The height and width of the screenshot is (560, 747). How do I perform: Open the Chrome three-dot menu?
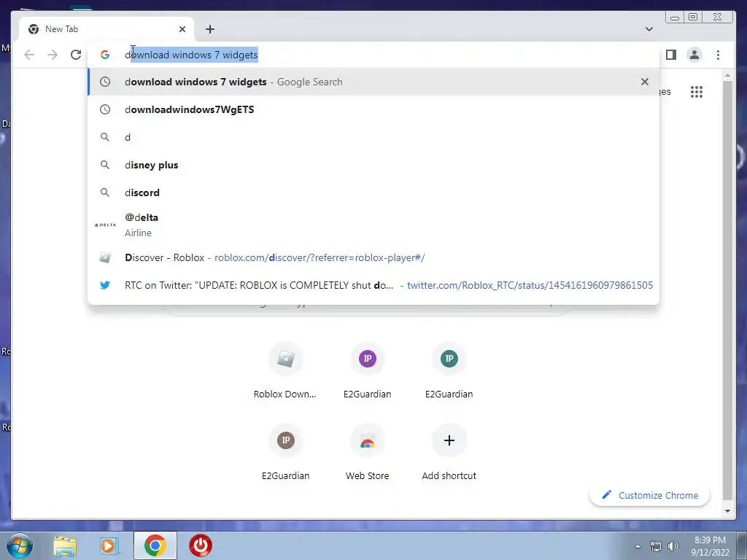point(718,55)
